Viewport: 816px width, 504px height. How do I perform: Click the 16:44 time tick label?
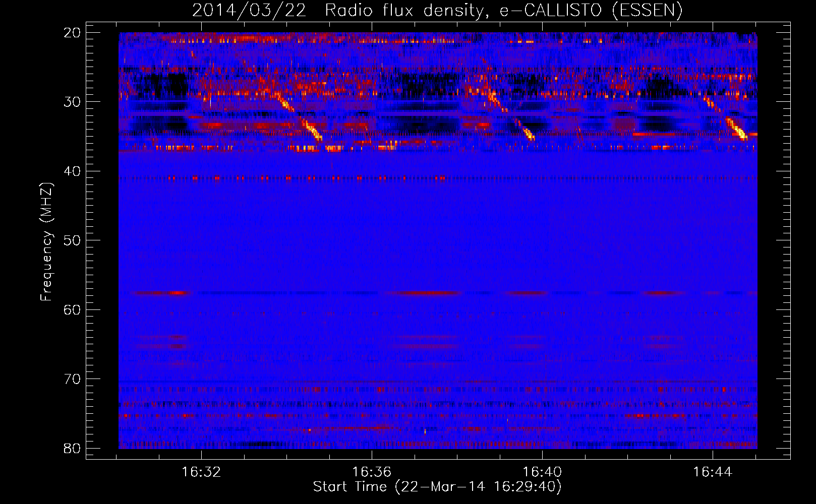click(x=712, y=472)
